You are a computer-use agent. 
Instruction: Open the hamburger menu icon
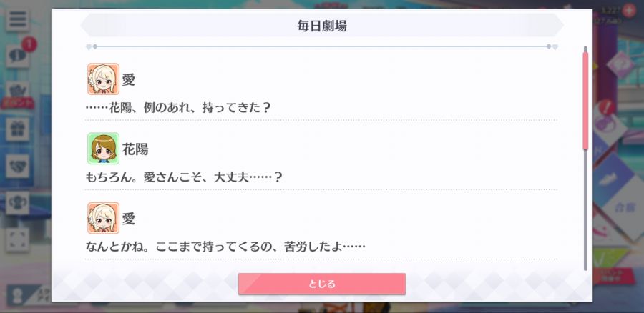pos(17,20)
